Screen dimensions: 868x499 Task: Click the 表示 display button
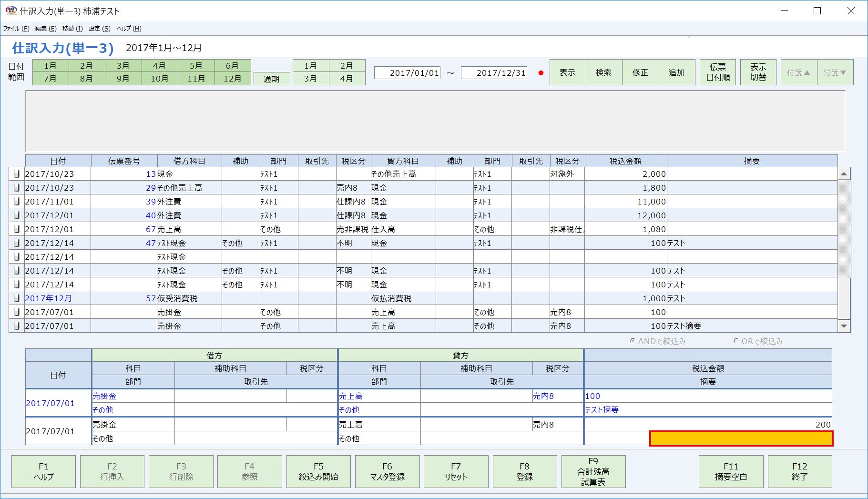click(567, 72)
